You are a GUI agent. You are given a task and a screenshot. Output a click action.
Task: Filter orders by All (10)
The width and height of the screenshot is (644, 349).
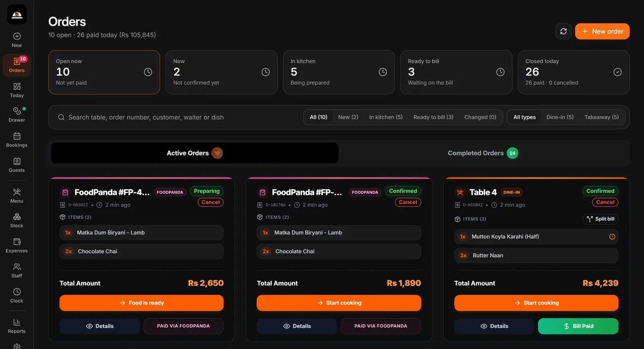[x=318, y=117]
